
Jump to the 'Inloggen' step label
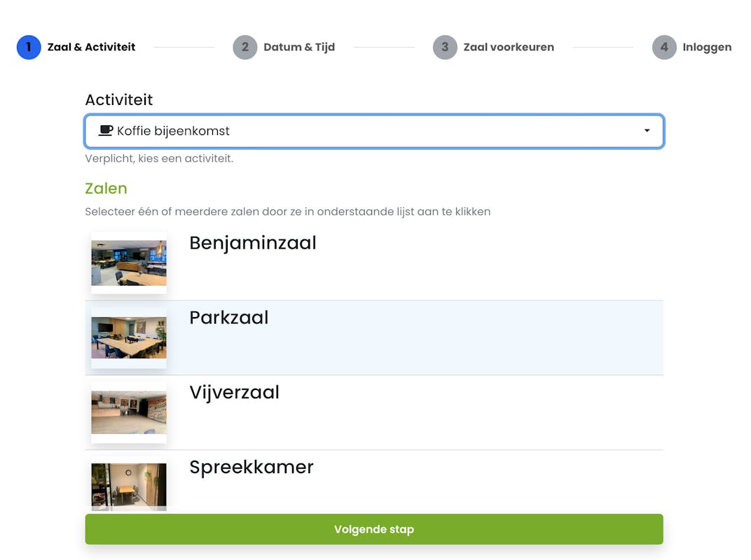point(707,48)
